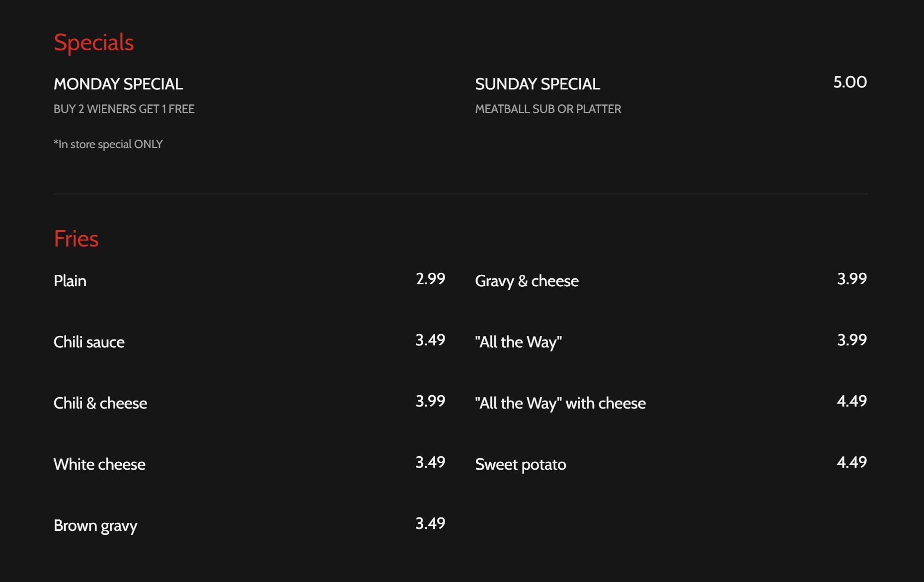Select the SUNDAY SPECIAL title
Viewport: 924px width, 582px height.
(538, 84)
